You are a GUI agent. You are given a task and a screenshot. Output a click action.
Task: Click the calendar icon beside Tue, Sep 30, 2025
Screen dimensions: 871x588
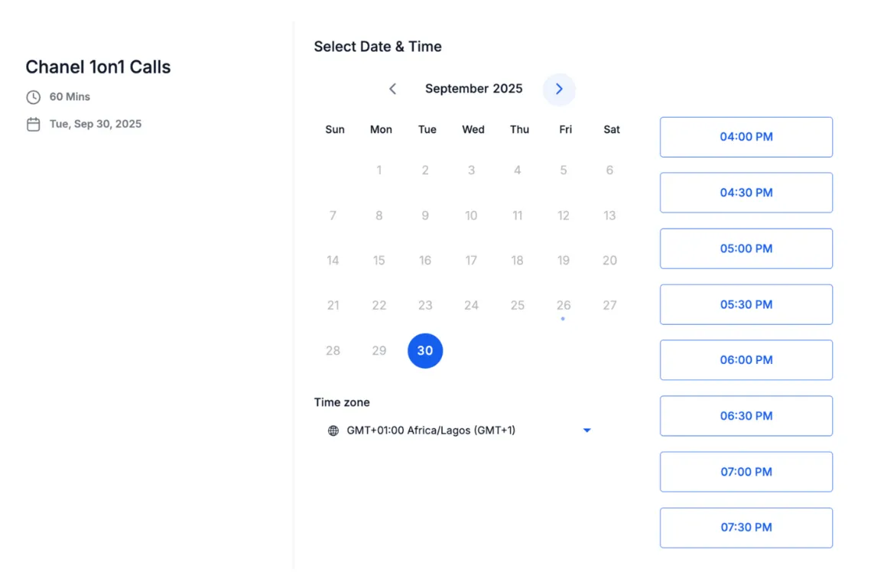[34, 125]
